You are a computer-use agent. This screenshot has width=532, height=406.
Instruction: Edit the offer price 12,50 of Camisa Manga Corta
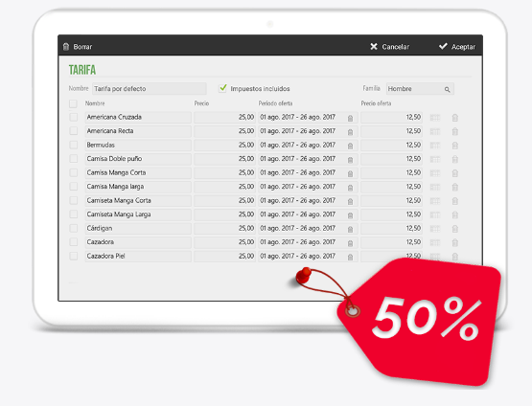pyautogui.click(x=391, y=173)
